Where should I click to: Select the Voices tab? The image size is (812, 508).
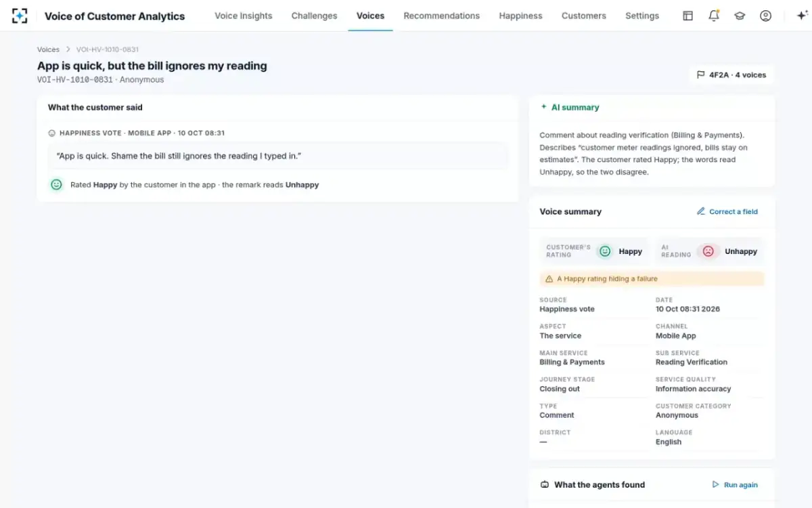tap(370, 16)
